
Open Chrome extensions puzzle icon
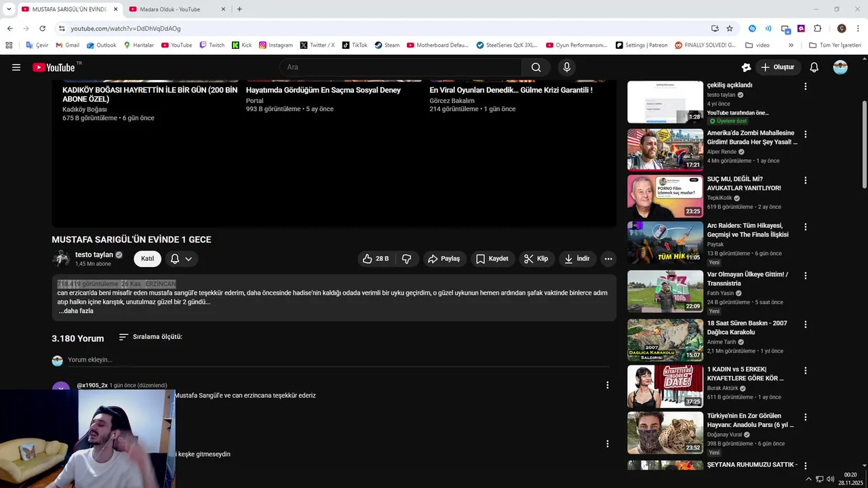pyautogui.click(x=817, y=28)
